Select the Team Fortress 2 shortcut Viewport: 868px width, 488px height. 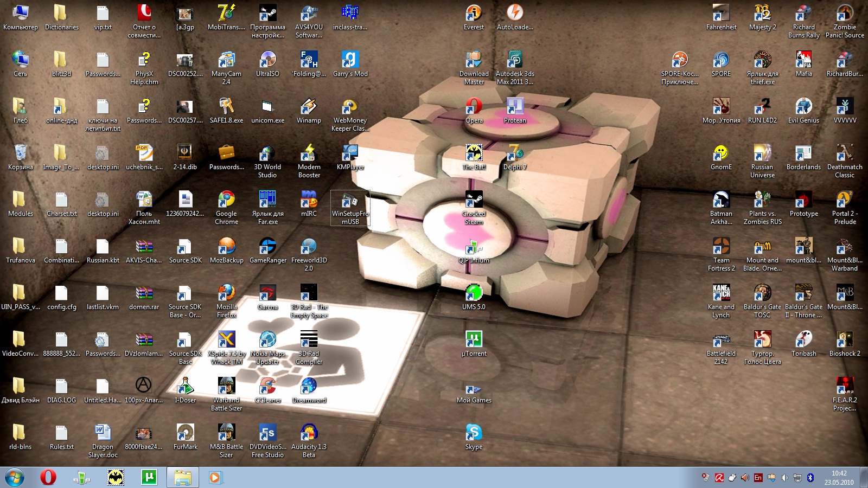(x=721, y=247)
